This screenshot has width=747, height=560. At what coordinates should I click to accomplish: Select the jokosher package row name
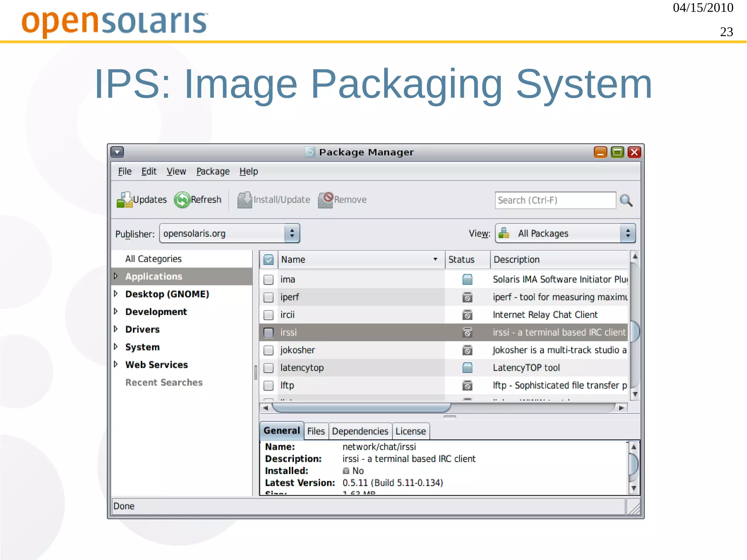(297, 350)
